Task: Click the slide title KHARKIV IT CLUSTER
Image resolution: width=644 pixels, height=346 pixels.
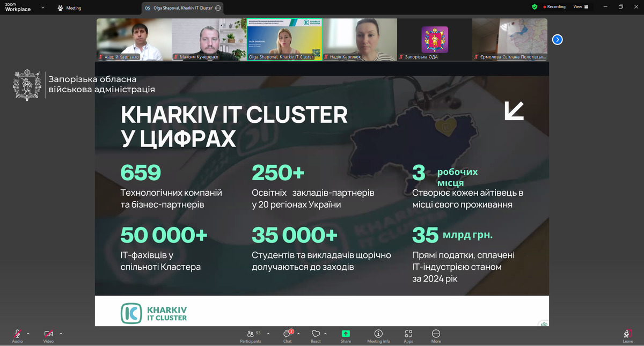Action: [x=235, y=115]
